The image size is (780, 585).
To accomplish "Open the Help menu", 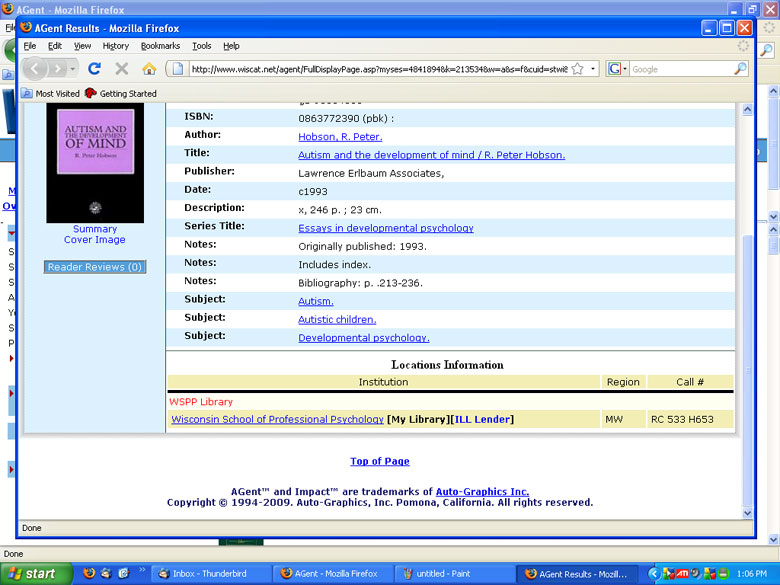I will click(231, 46).
